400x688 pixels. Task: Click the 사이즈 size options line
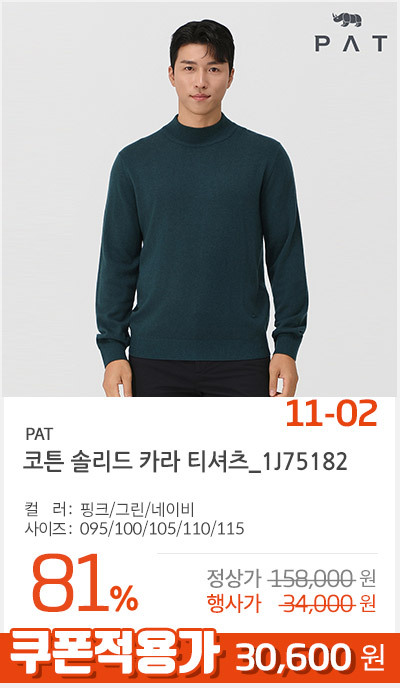(x=135, y=529)
